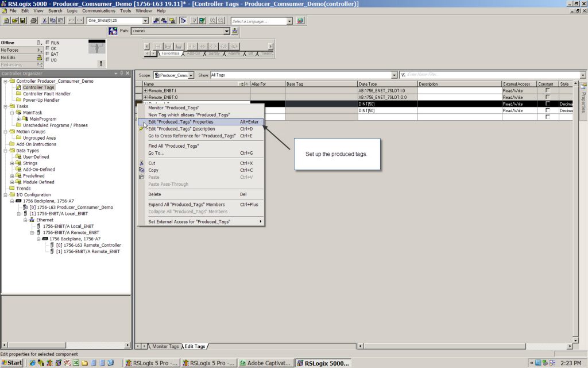
Task: Click the rung instruction icon in the ladder toolbar
Action: [157, 46]
